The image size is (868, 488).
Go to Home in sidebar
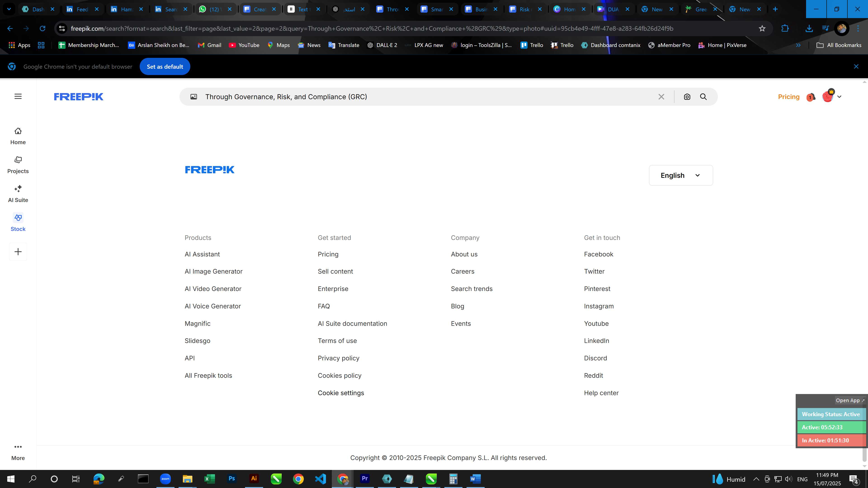point(18,136)
